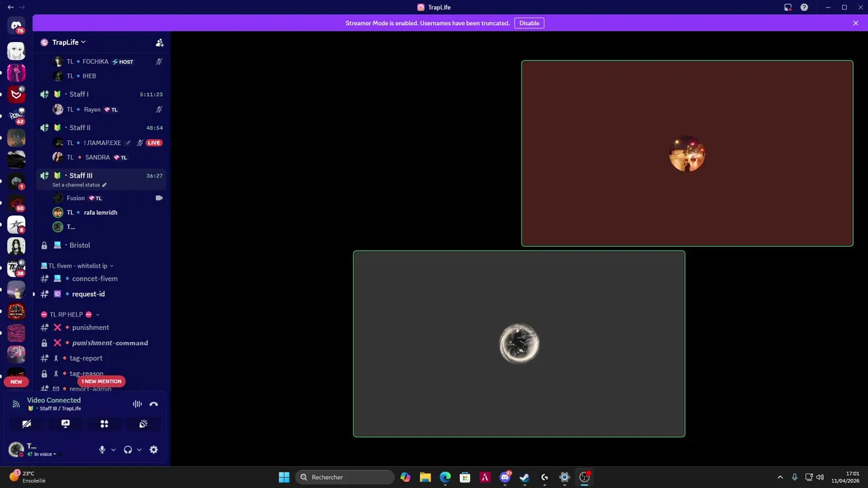The height and width of the screenshot is (488, 868).
Task: Start an activity with the shapes icon
Action: 104,424
